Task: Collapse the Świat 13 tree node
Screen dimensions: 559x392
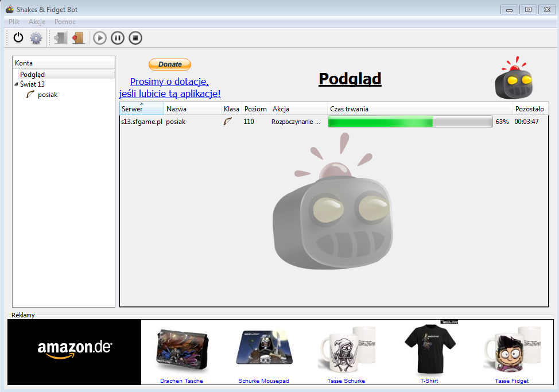Action: (x=16, y=84)
